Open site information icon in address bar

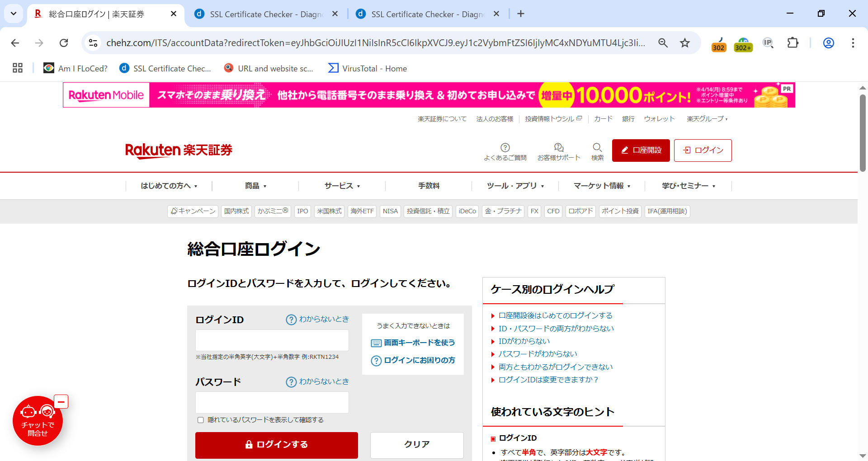click(93, 43)
